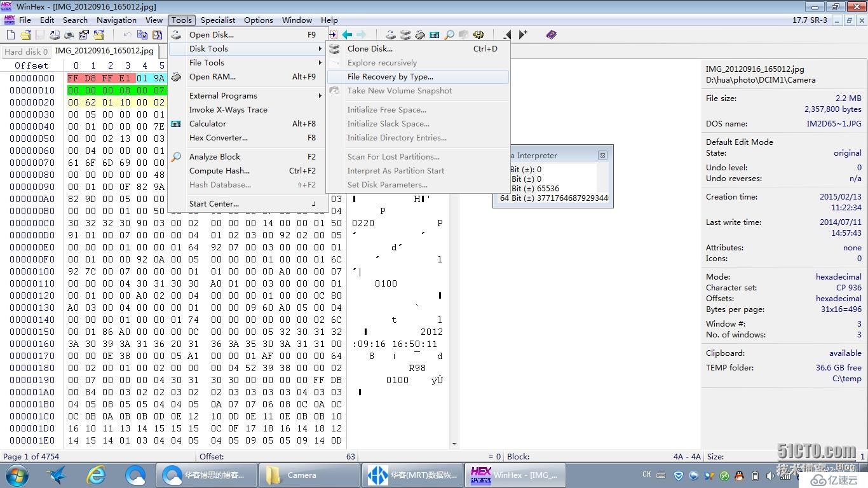Open the File menu
This screenshot has height=488, width=868.
tap(25, 20)
